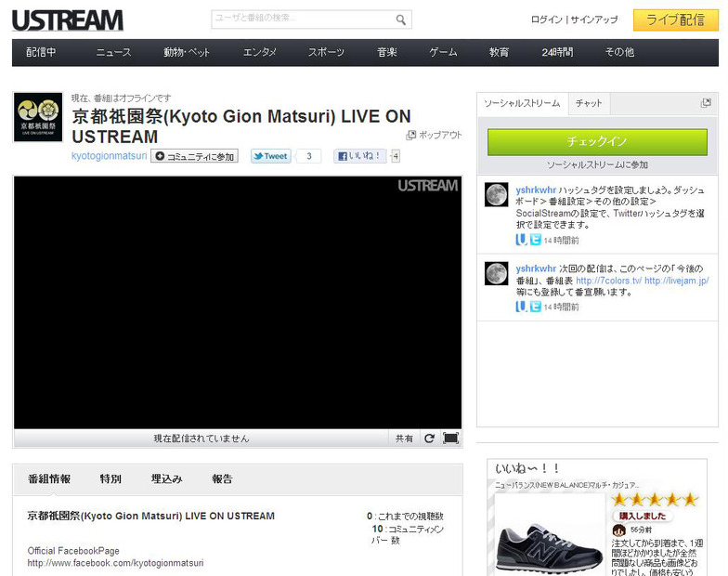Click the pop-out icon beside ポップアウト
728x576 pixels.
410,136
